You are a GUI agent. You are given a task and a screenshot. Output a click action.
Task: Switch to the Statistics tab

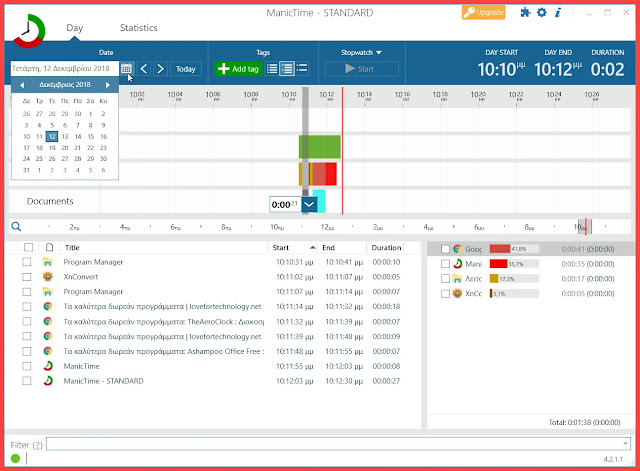(x=139, y=28)
